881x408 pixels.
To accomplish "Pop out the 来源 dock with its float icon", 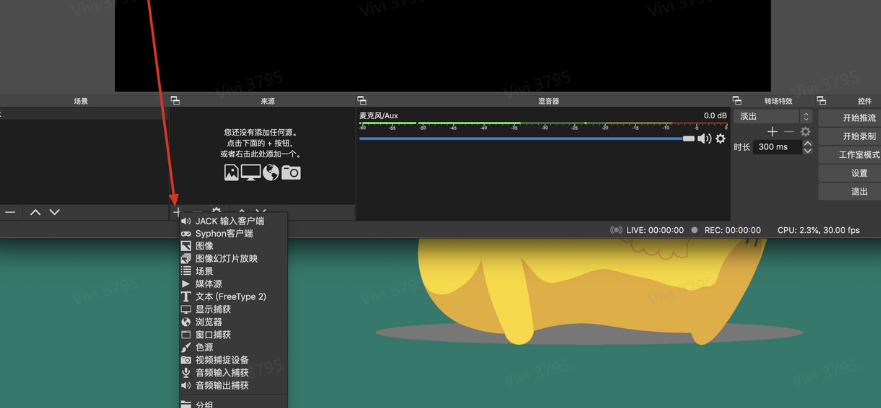I will click(x=175, y=101).
